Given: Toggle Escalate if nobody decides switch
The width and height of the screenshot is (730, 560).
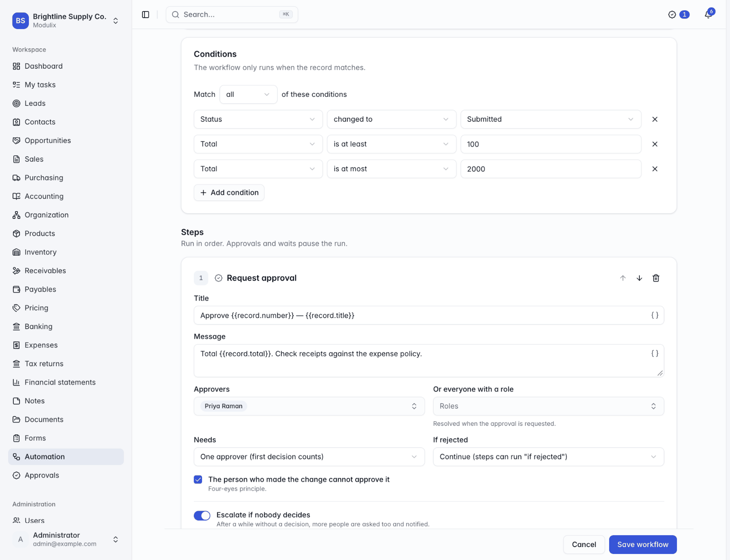Looking at the screenshot, I should [202, 515].
